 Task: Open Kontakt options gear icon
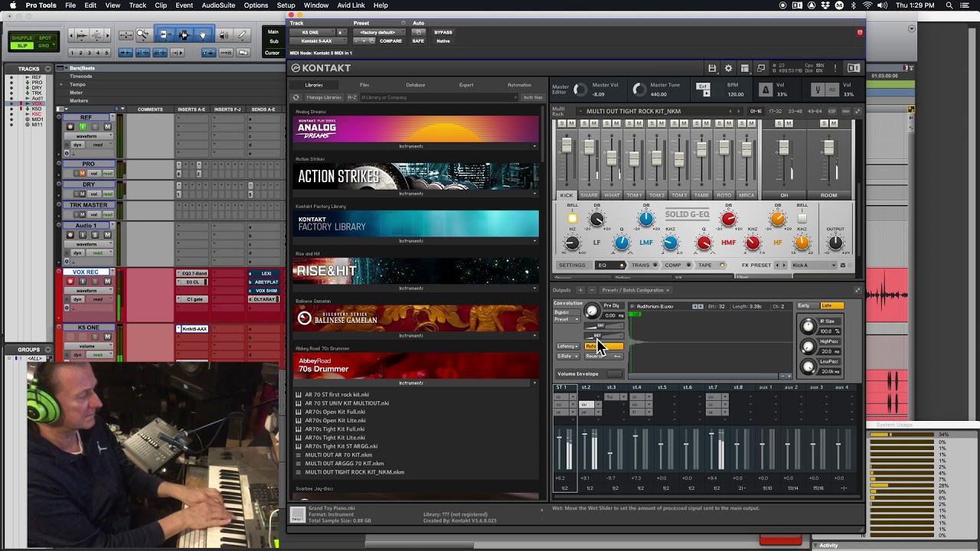click(728, 68)
